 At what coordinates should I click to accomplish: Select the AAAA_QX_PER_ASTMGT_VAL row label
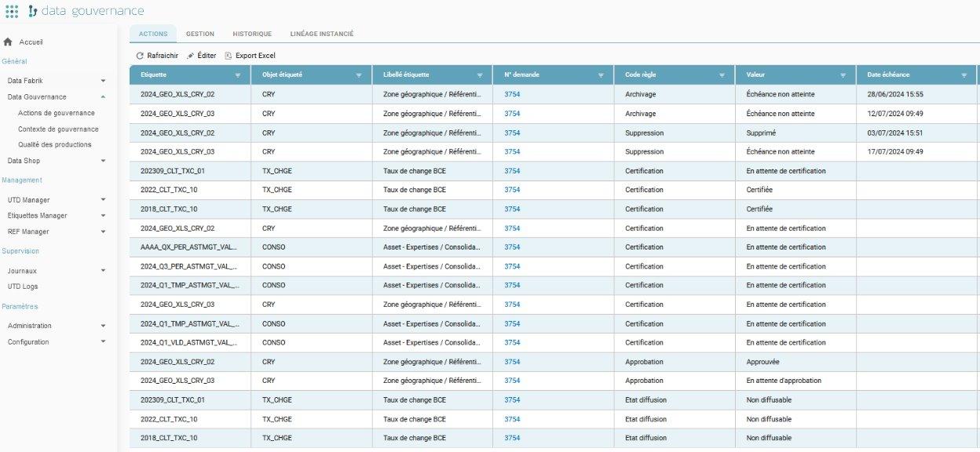coord(188,247)
